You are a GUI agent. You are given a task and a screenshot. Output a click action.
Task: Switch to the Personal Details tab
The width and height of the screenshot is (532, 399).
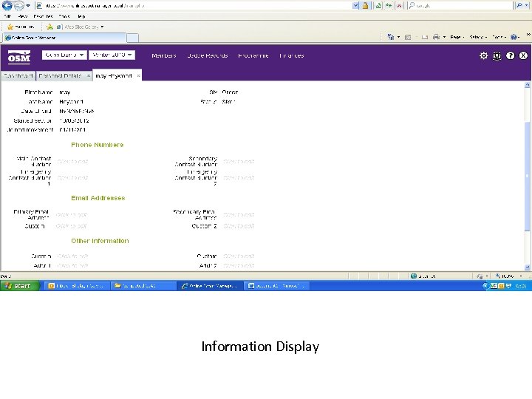(60, 75)
